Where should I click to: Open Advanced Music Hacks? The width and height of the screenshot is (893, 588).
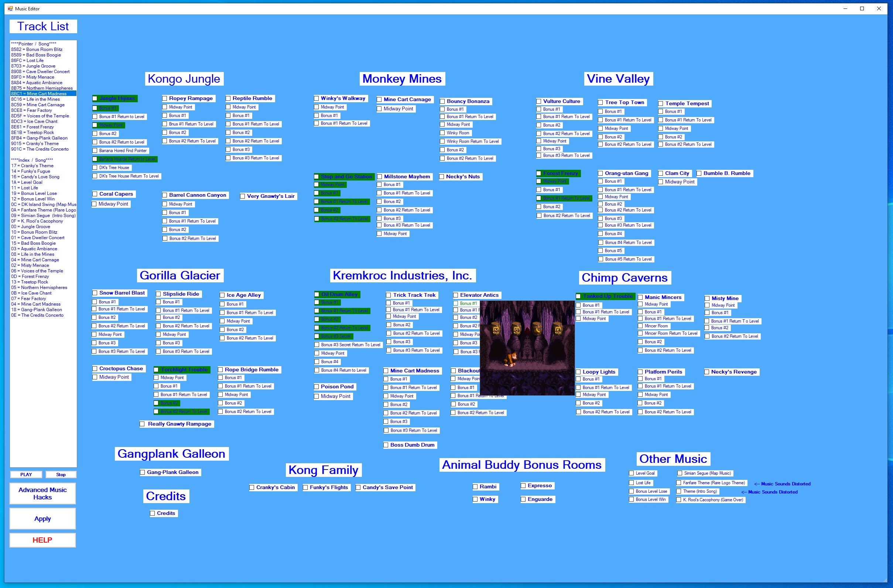42,493
